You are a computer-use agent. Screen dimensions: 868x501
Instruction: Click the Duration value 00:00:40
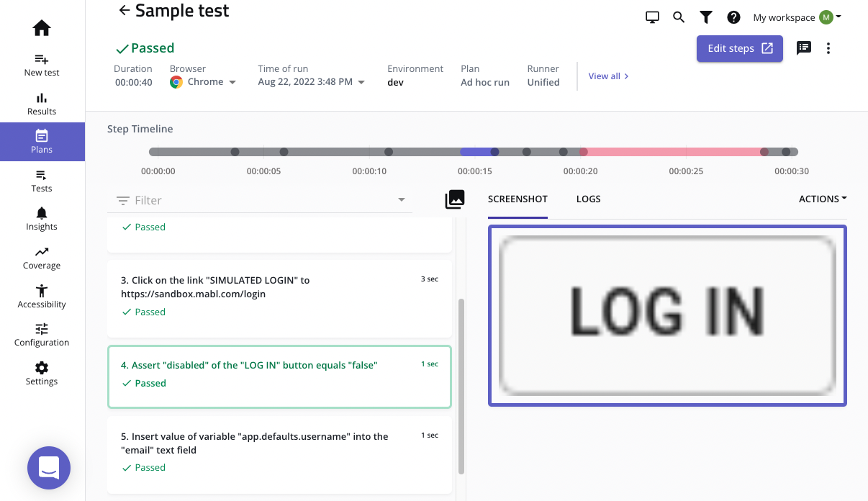point(133,82)
